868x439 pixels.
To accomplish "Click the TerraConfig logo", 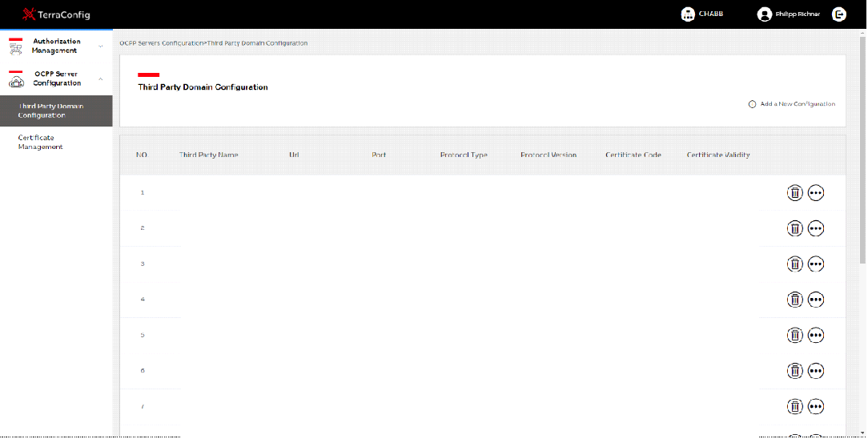I will [x=56, y=14].
